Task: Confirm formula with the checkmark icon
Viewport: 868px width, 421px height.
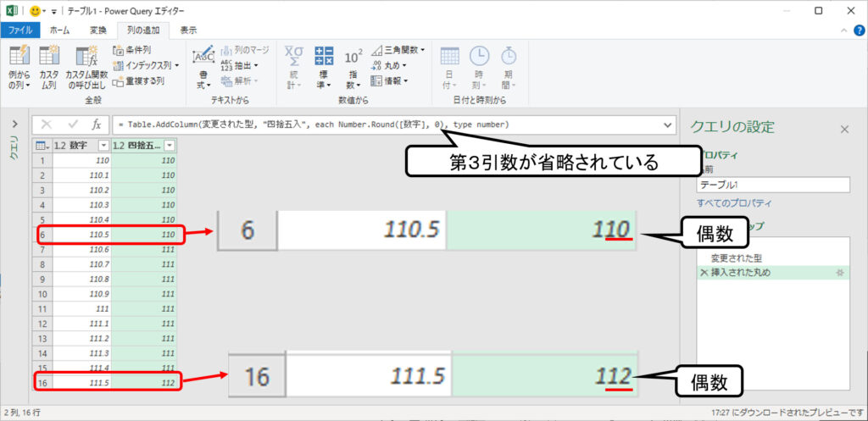Action: coord(73,125)
